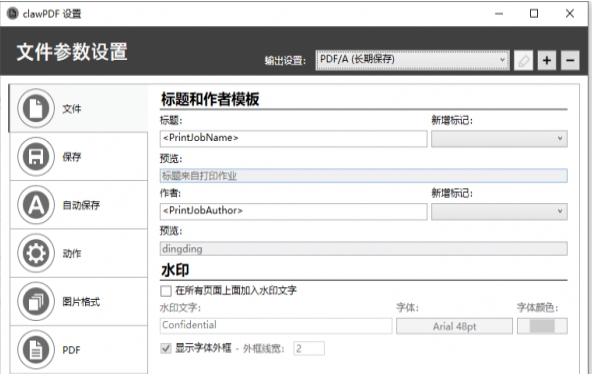The height and width of the screenshot is (374, 592).
Task: Open the 保存 floppy disk icon
Action: point(36,157)
